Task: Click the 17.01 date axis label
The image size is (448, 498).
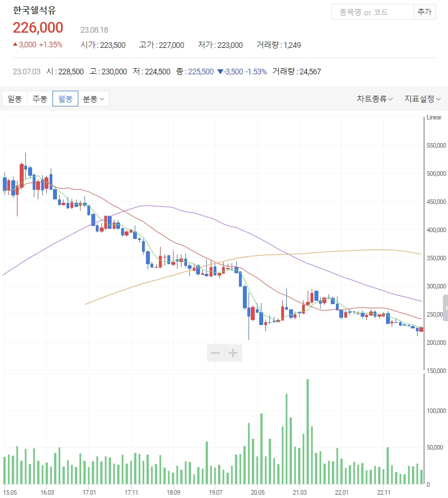Action: (x=89, y=492)
